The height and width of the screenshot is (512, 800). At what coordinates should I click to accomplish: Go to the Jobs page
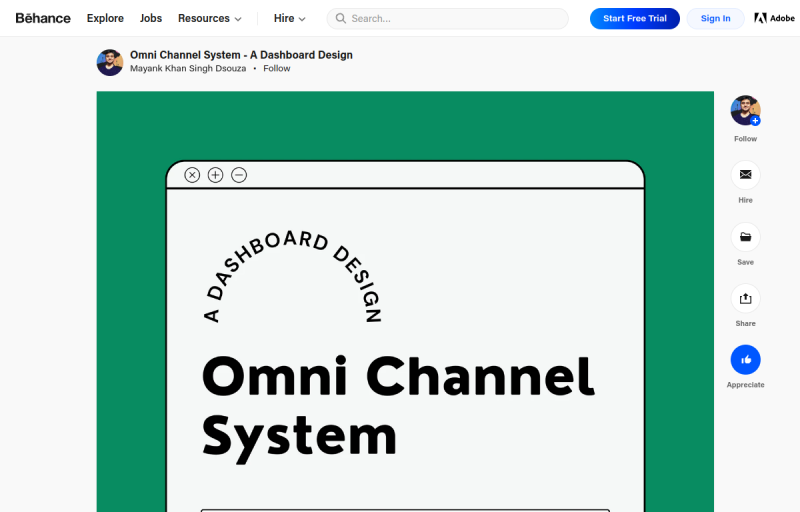[x=151, y=18]
